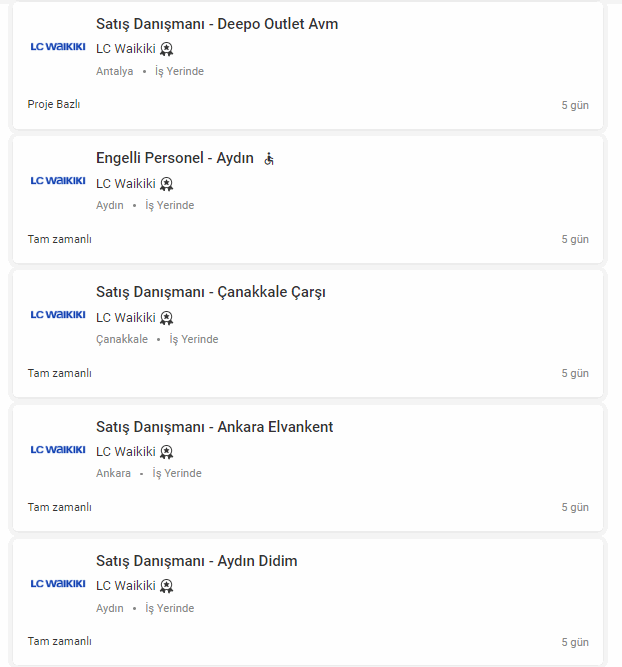
Task: Click LC Waikiki company name in Ankara Elvankent listing
Action: point(126,452)
